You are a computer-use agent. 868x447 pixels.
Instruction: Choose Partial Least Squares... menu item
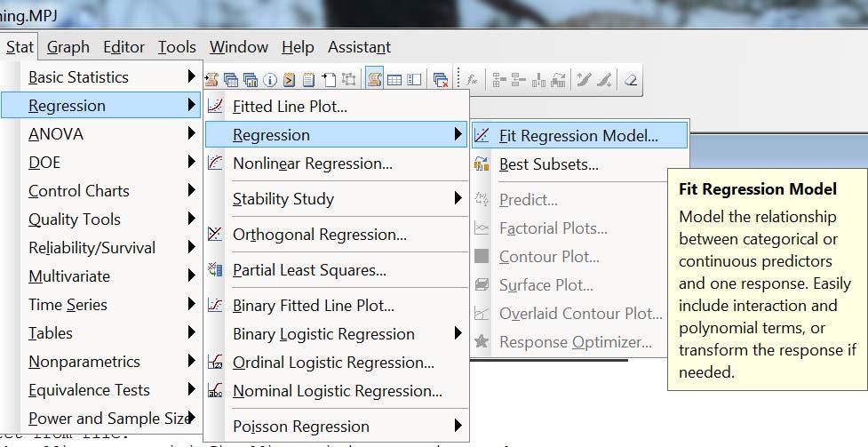(x=337, y=270)
